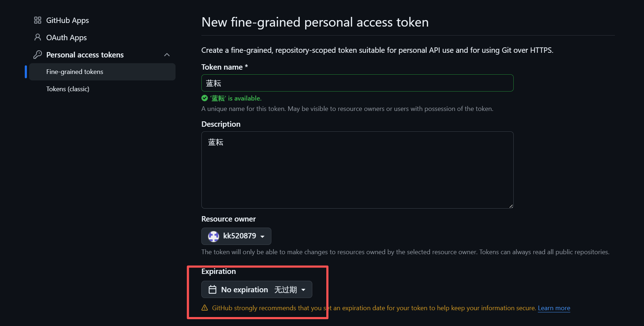The height and width of the screenshot is (326, 644).
Task: Follow the Learn more link
Action: pyautogui.click(x=554, y=308)
